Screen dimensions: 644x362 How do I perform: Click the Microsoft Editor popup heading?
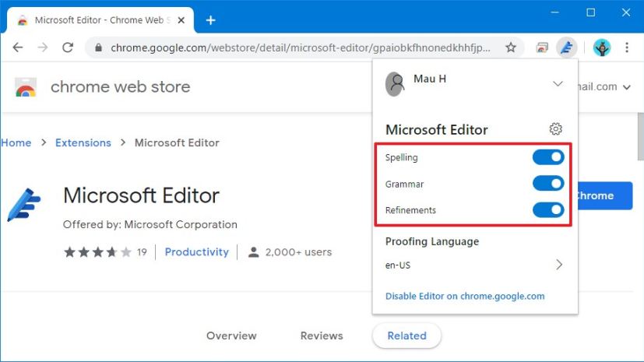coord(437,130)
